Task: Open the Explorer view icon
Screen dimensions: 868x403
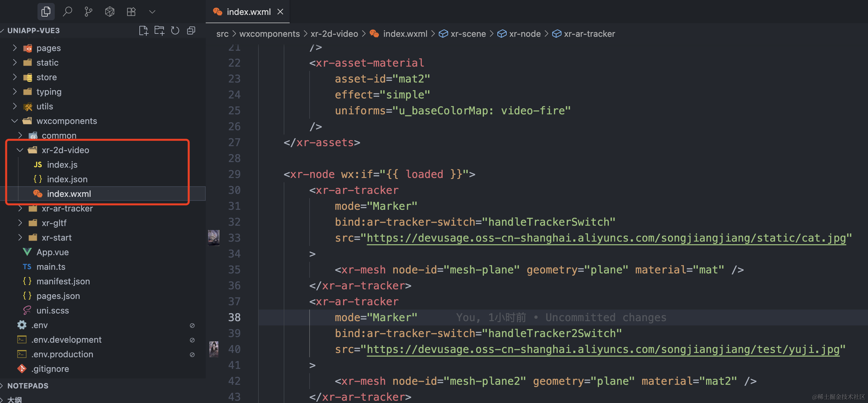Action: coord(46,12)
